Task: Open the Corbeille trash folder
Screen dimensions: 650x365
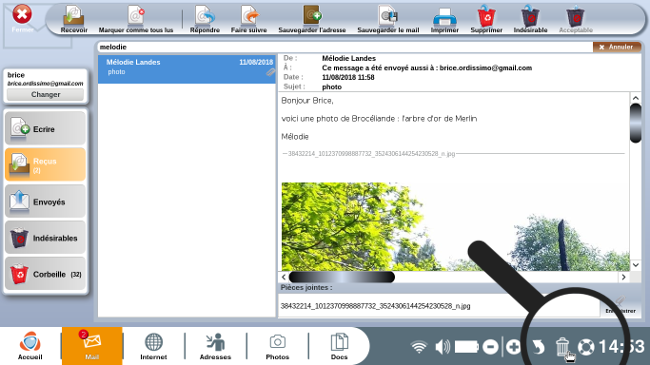Action: tap(46, 274)
